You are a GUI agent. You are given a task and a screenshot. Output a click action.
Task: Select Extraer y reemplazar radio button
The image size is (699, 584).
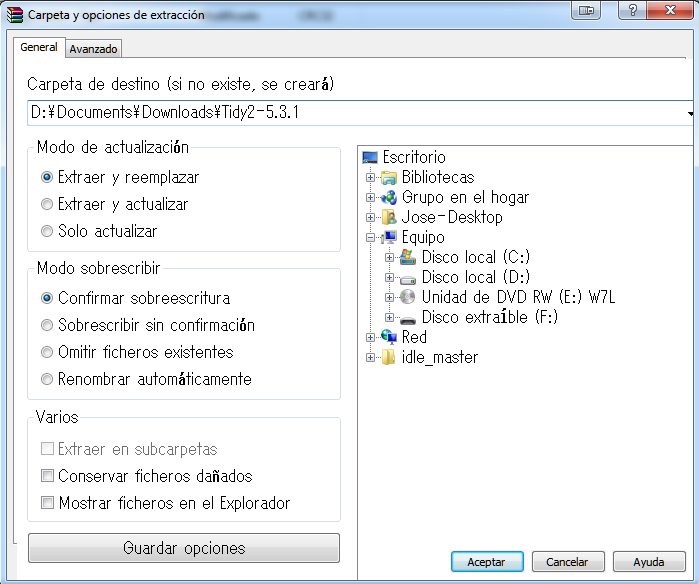click(47, 177)
